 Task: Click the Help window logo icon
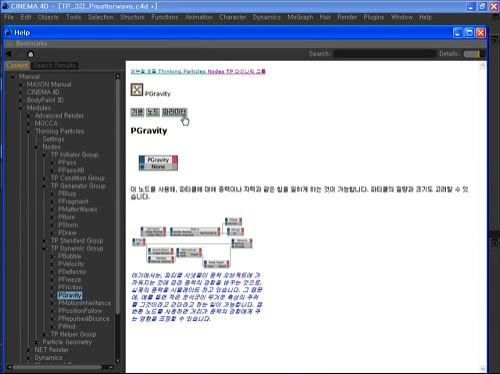click(9, 32)
